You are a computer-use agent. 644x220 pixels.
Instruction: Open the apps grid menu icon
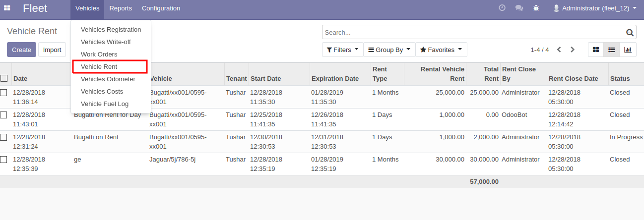pos(7,8)
